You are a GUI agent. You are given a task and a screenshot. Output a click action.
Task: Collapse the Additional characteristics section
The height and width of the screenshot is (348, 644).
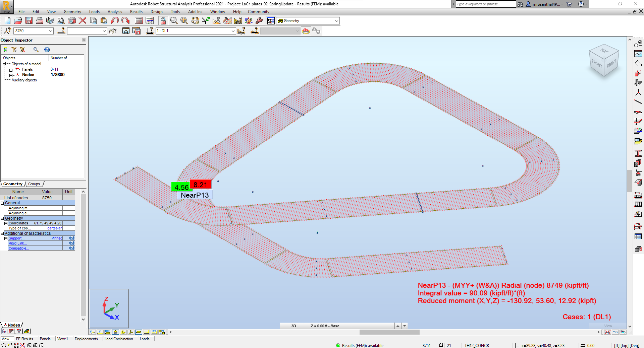(x=3, y=233)
